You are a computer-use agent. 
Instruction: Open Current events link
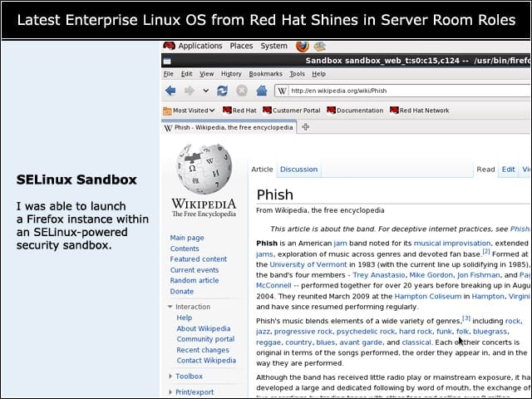195,270
